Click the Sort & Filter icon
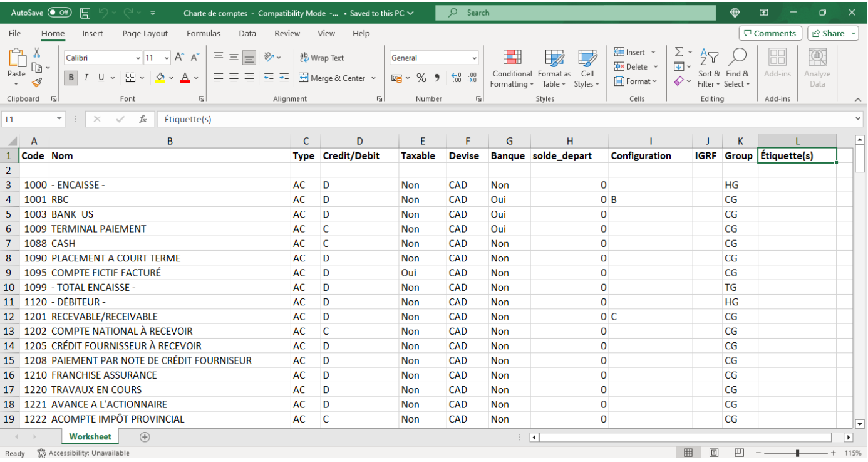This screenshot has height=462, width=868. tap(709, 58)
